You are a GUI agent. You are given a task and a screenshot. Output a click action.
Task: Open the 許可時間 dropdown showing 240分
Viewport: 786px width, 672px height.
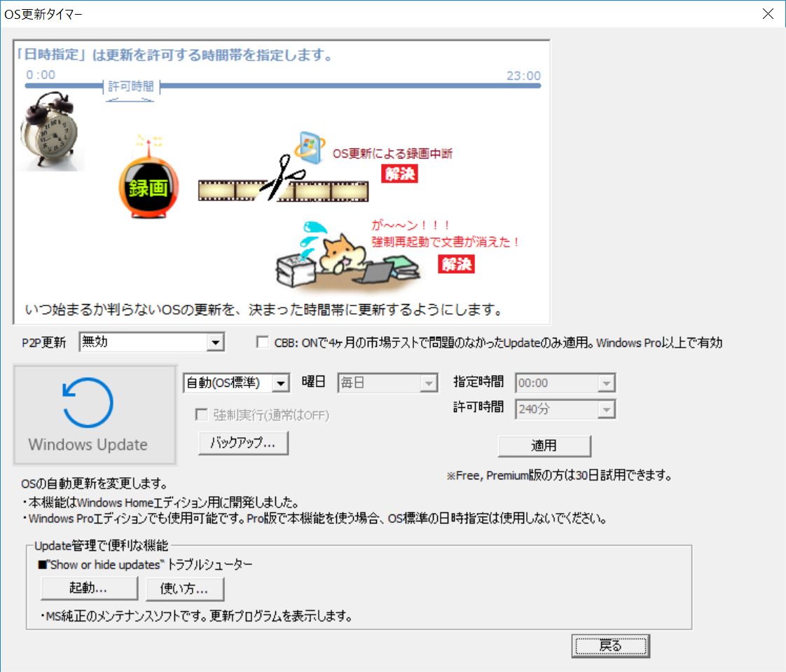click(565, 409)
